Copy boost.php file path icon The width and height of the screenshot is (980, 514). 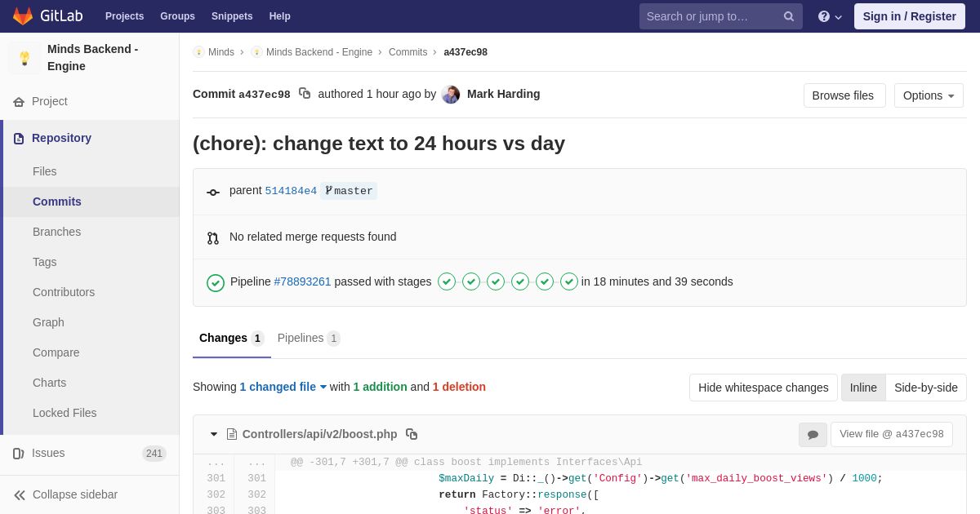click(x=412, y=434)
